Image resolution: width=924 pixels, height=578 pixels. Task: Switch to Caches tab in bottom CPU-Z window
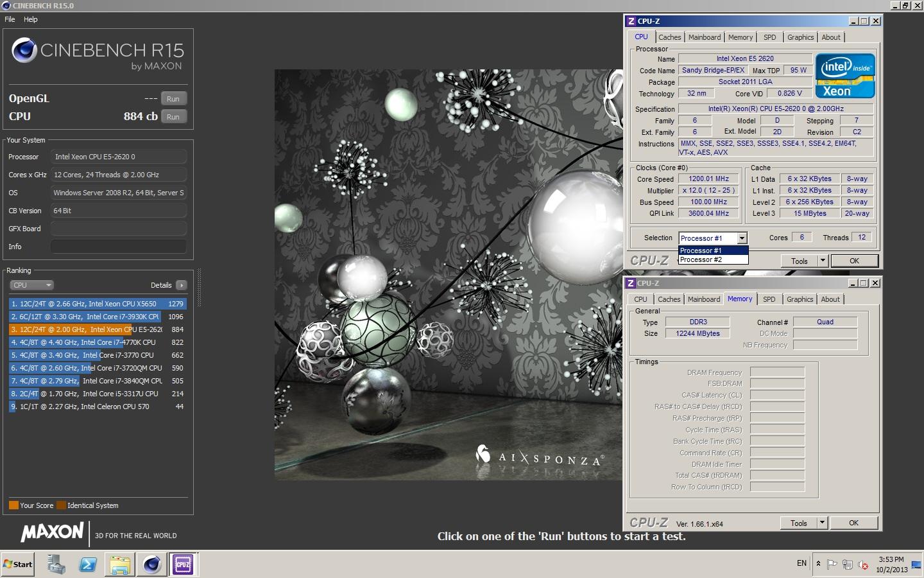coord(669,299)
